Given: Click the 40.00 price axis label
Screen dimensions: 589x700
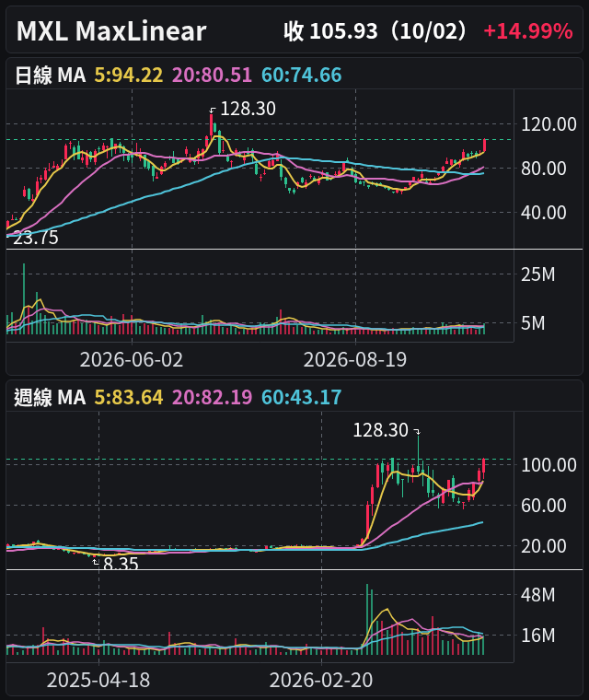Looking at the screenshot, I should (544, 213).
